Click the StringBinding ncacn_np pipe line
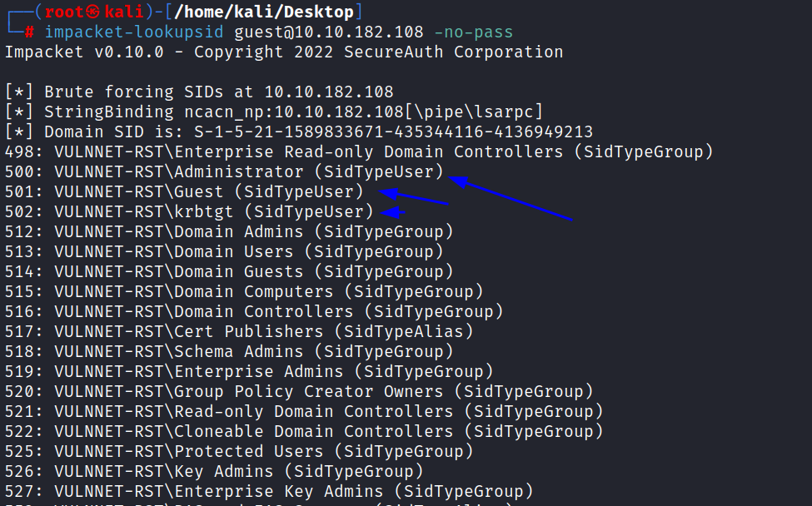 [274, 112]
